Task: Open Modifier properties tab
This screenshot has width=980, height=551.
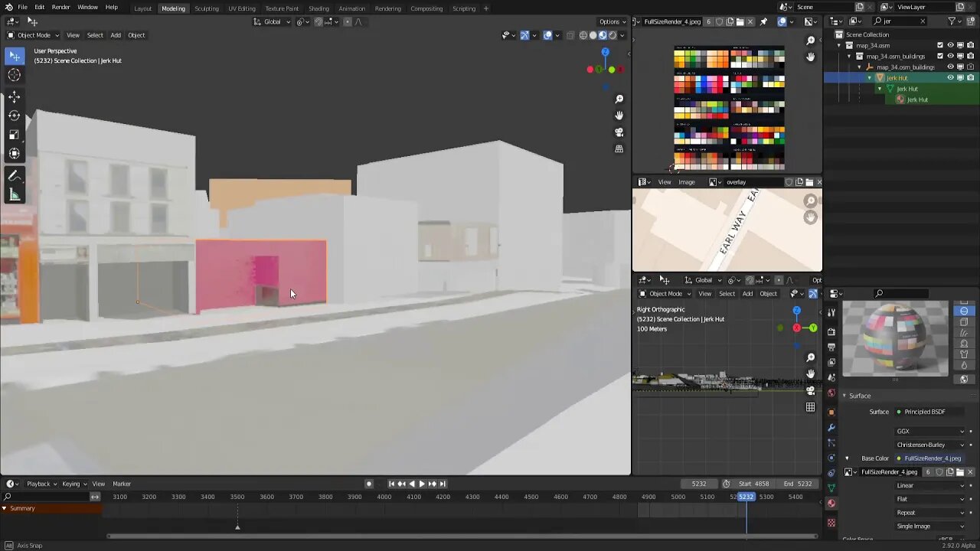Action: point(831,428)
